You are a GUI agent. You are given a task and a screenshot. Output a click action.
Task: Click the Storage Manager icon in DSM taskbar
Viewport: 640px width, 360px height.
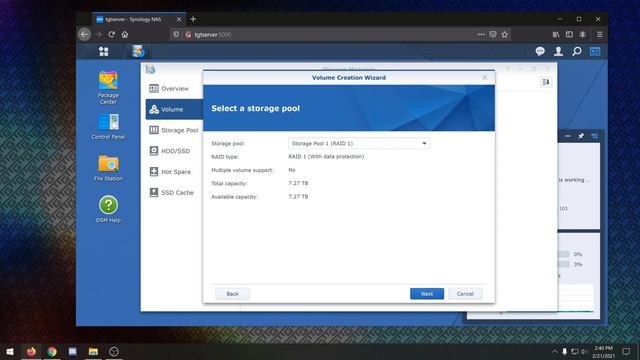tap(138, 51)
